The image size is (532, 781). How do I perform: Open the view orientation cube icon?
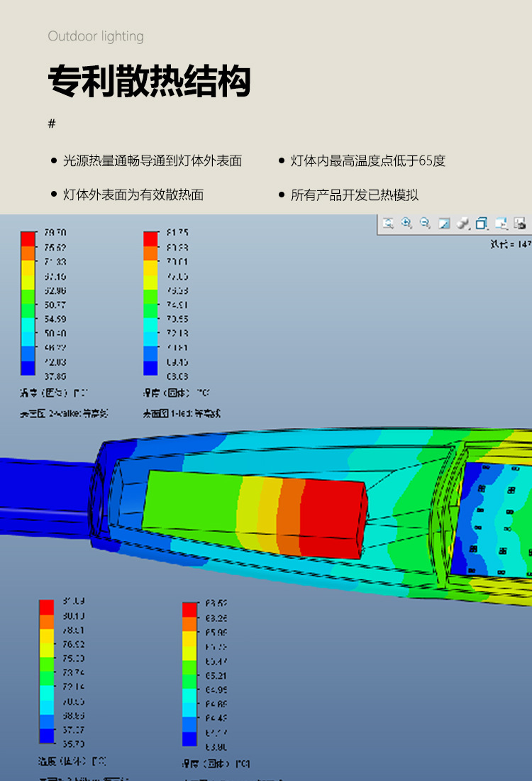[482, 223]
